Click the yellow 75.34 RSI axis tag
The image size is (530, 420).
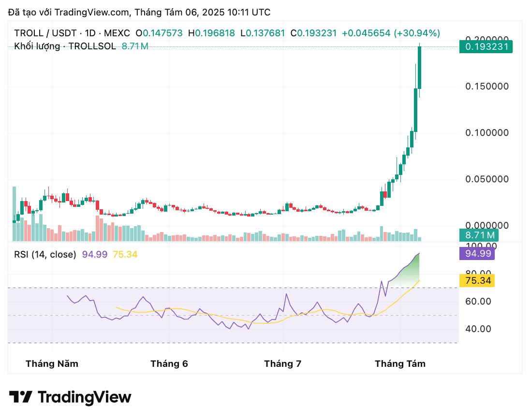pyautogui.click(x=477, y=281)
